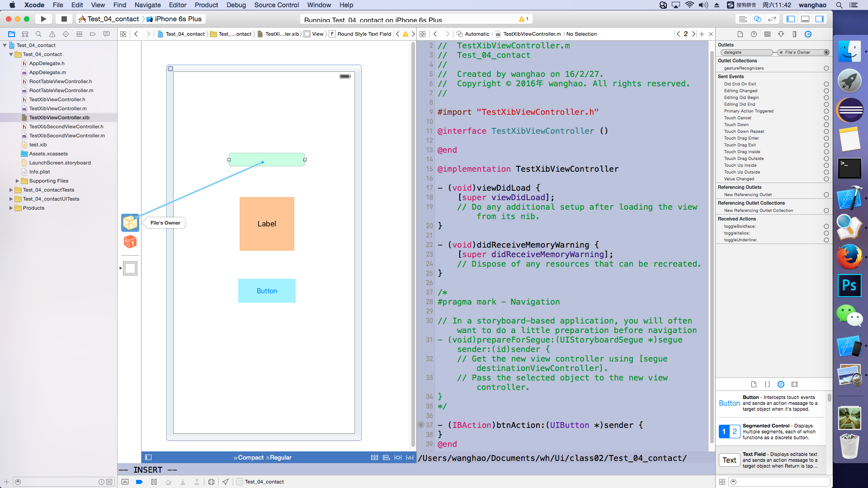Open the Size inspector ruler icon

click(x=794, y=34)
